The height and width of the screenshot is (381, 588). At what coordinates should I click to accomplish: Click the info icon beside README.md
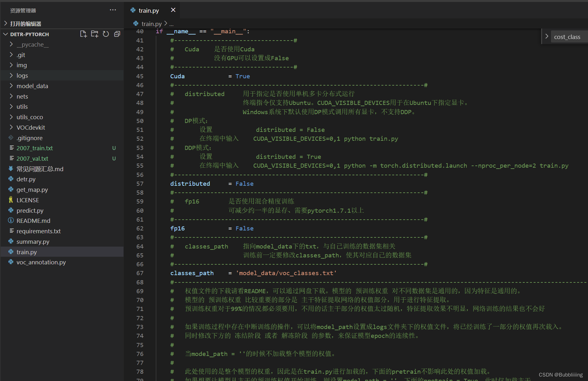(x=11, y=220)
